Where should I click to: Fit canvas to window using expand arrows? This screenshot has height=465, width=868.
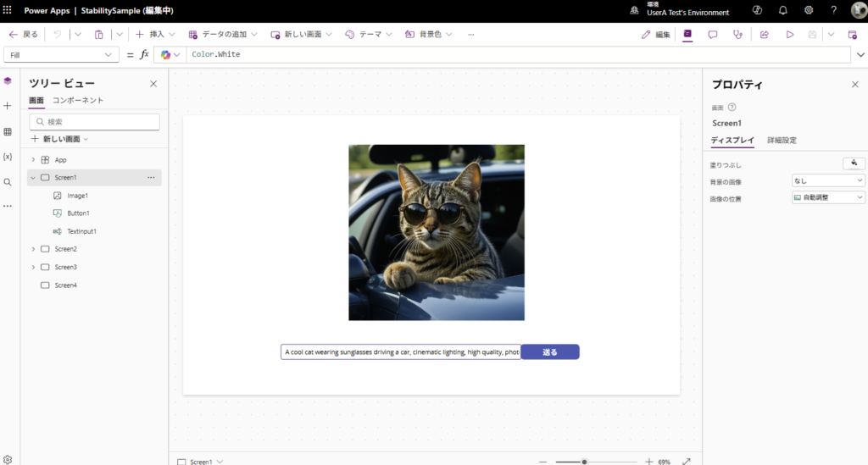(686, 462)
